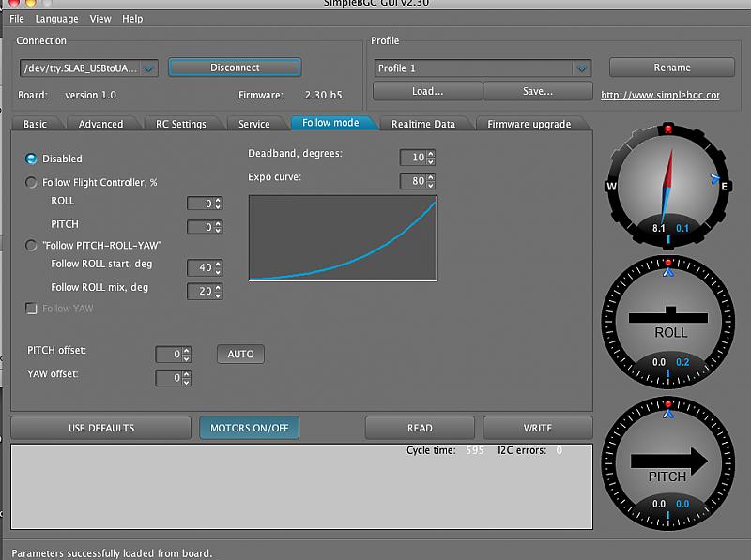This screenshot has width=751, height=560.
Task: Select Follow Flight Controller radio option
Action: coord(31,182)
